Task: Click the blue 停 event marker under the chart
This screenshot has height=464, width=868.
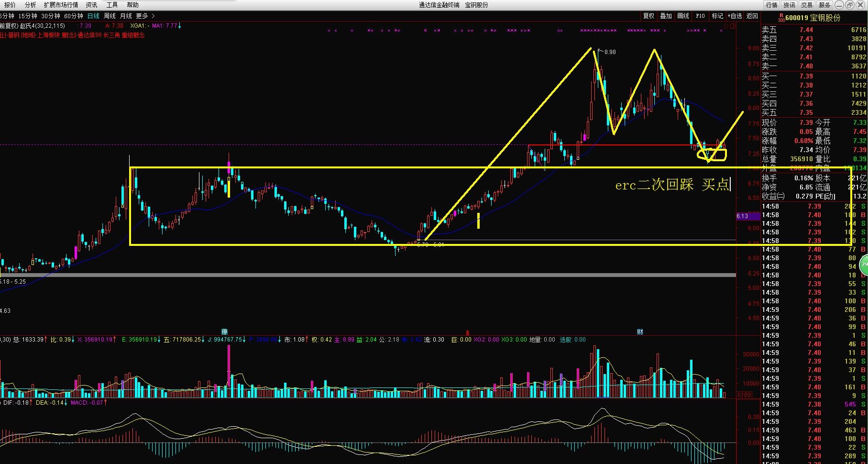Action: (224, 331)
